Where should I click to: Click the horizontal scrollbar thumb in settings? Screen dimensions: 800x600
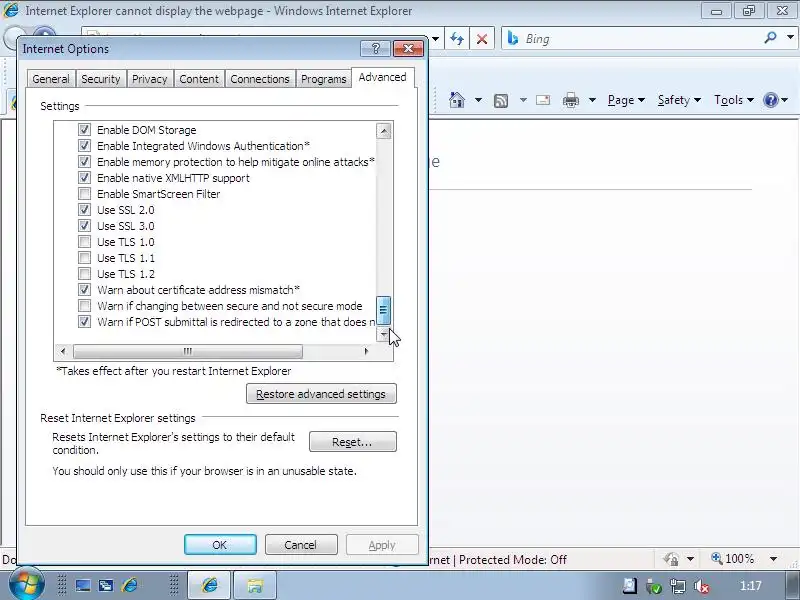pyautogui.click(x=188, y=351)
